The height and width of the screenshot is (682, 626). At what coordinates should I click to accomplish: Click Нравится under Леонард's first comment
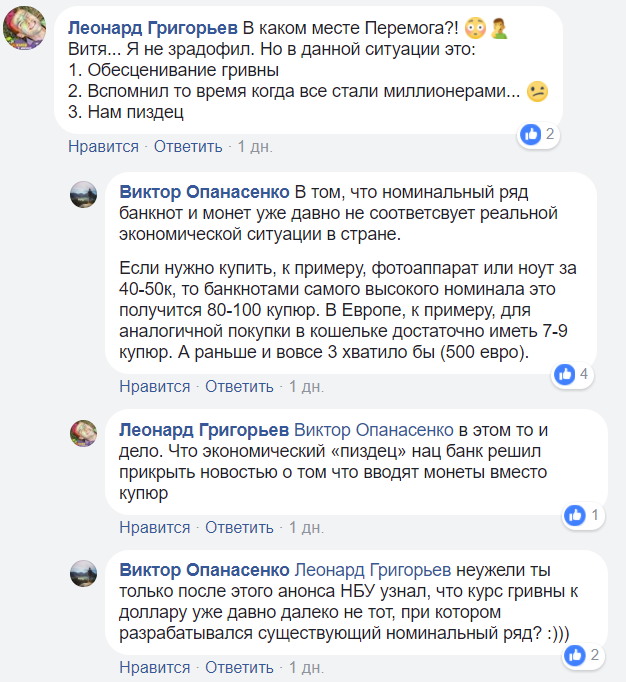pyautogui.click(x=103, y=147)
